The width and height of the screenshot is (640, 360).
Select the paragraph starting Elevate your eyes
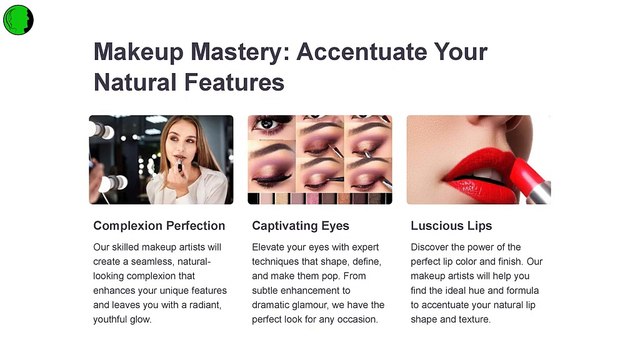coord(318,283)
